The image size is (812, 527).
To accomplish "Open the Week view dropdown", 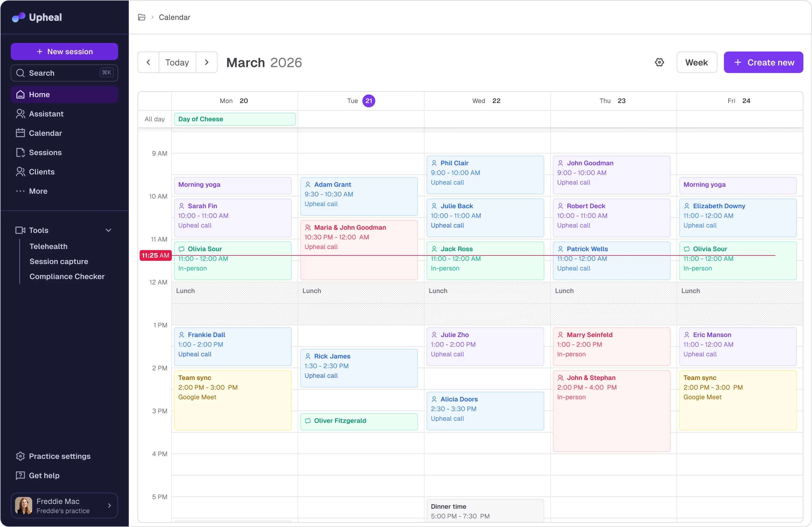I will [x=696, y=62].
